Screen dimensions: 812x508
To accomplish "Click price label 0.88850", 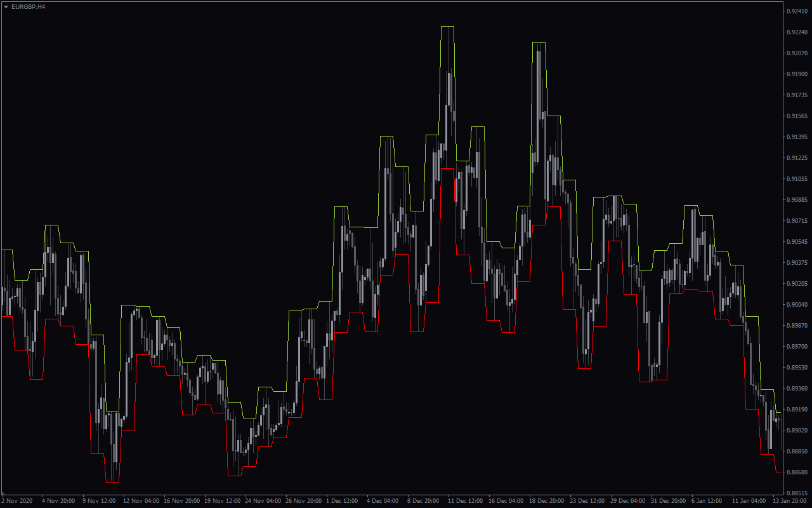I will [x=796, y=451].
